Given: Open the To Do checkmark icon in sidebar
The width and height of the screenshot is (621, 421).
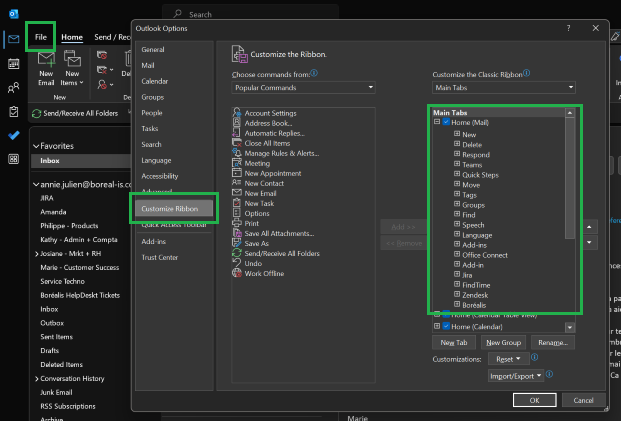Looking at the screenshot, I should pos(13,135).
